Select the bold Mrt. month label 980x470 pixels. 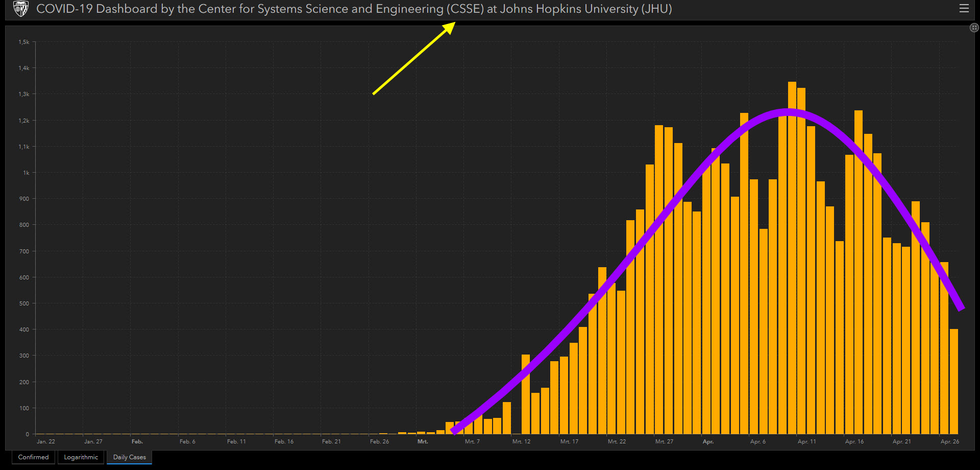point(423,441)
